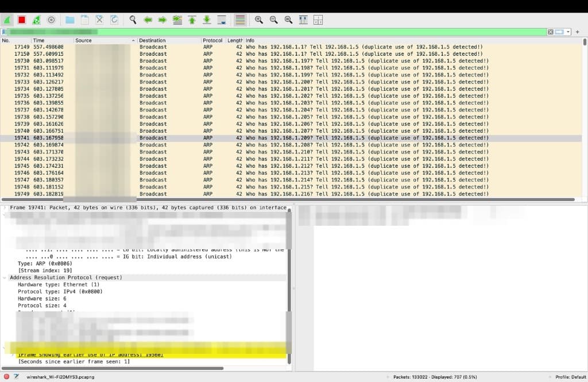
Task: Open capture file properties status icon
Action: [x=17, y=377]
